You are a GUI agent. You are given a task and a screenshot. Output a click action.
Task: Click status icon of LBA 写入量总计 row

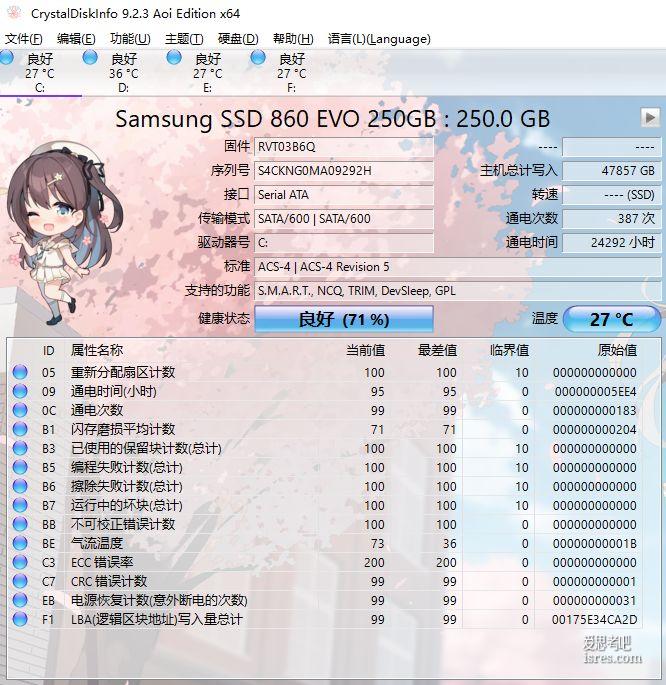point(20,619)
